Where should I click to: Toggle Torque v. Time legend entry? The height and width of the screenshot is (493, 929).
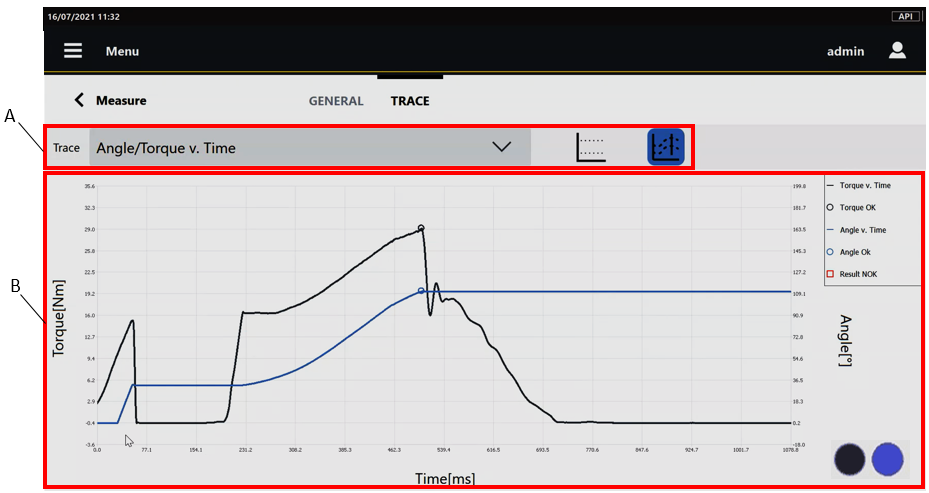click(x=865, y=185)
